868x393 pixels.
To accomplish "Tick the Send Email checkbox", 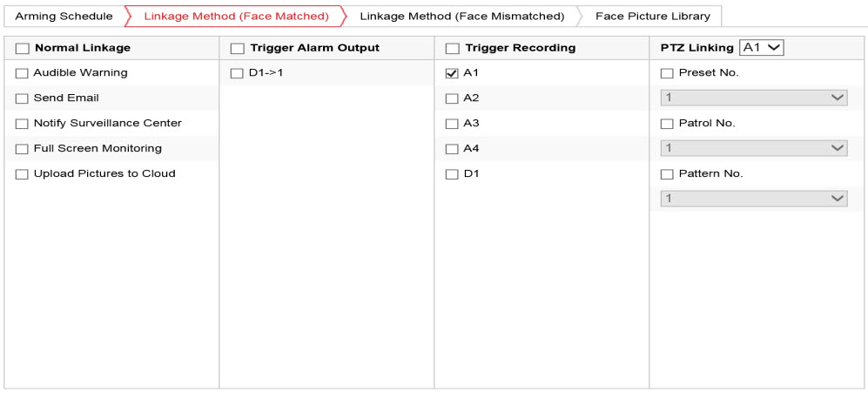I will (x=23, y=99).
